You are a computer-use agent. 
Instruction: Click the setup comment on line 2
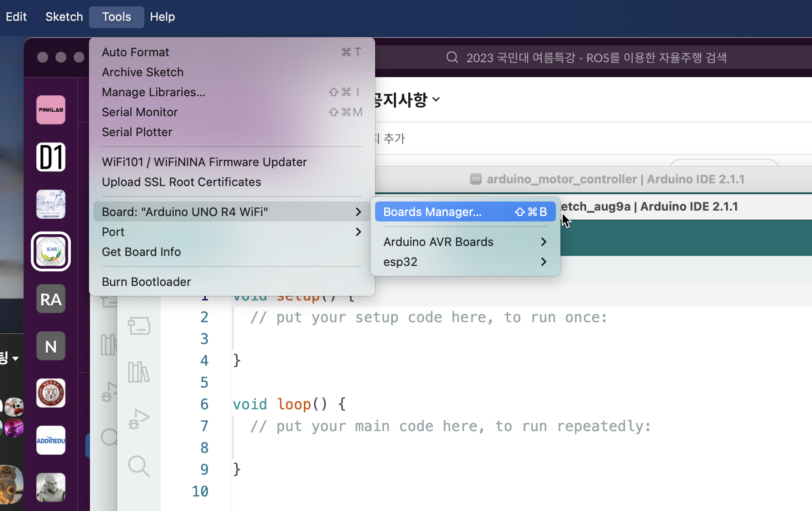429,317
